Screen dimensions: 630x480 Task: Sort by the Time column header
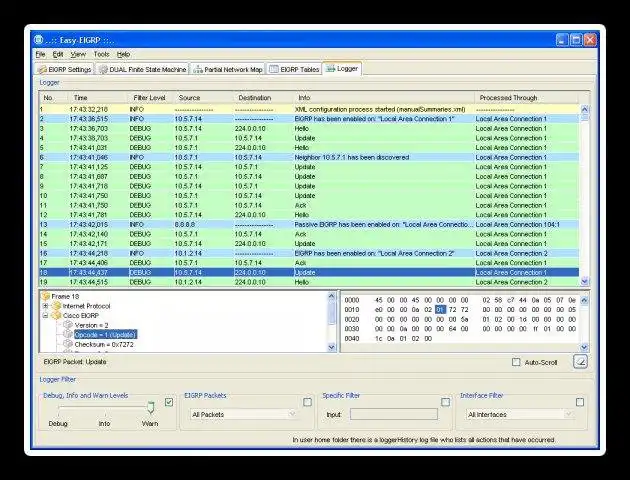97,98
